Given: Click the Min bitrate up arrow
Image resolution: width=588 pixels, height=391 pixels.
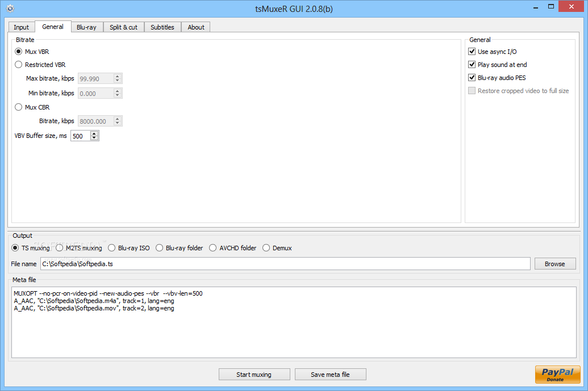Looking at the screenshot, I should (118, 91).
